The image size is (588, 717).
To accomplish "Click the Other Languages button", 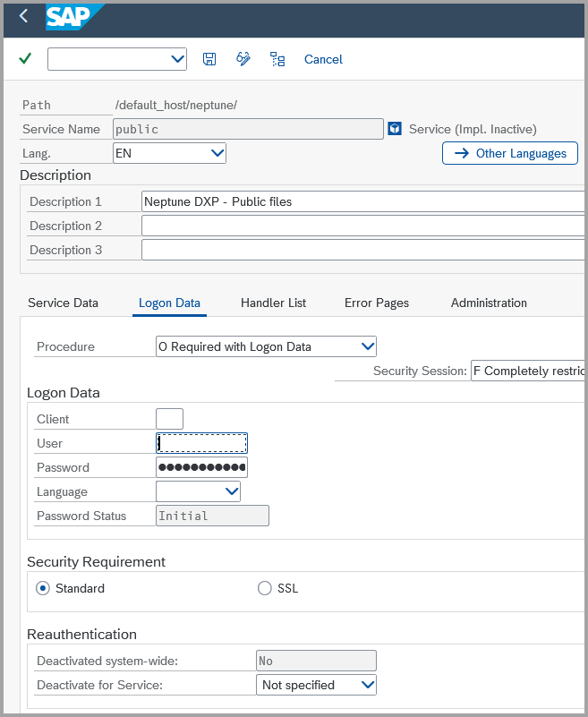I will [509, 153].
